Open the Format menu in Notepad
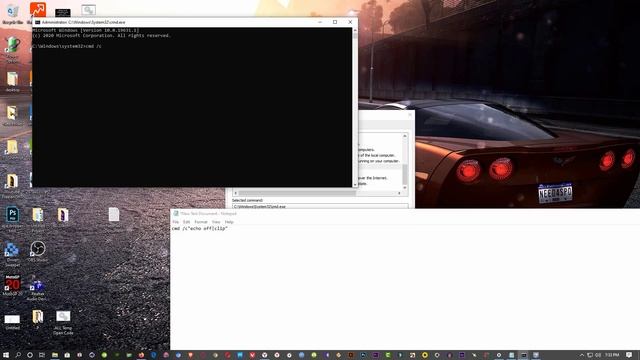640x360 pixels. (201, 222)
